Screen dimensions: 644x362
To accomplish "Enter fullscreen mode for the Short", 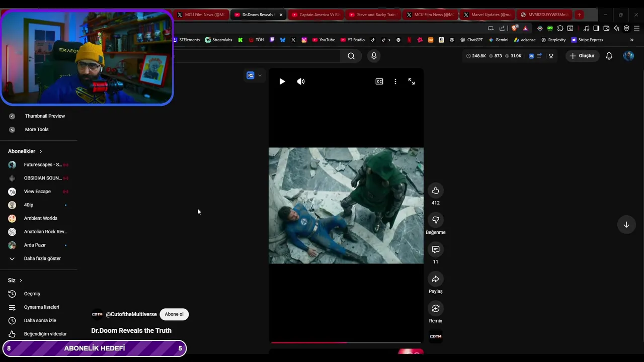I will pyautogui.click(x=412, y=81).
